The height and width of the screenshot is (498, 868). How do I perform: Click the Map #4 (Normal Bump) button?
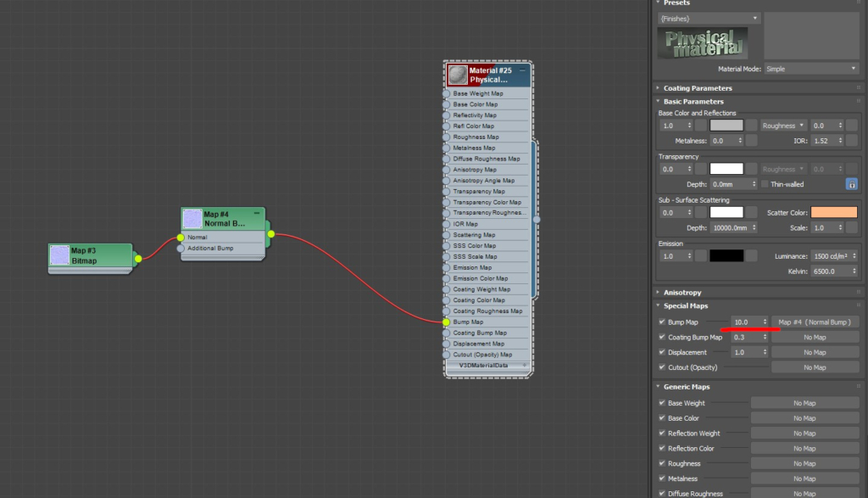pos(814,322)
